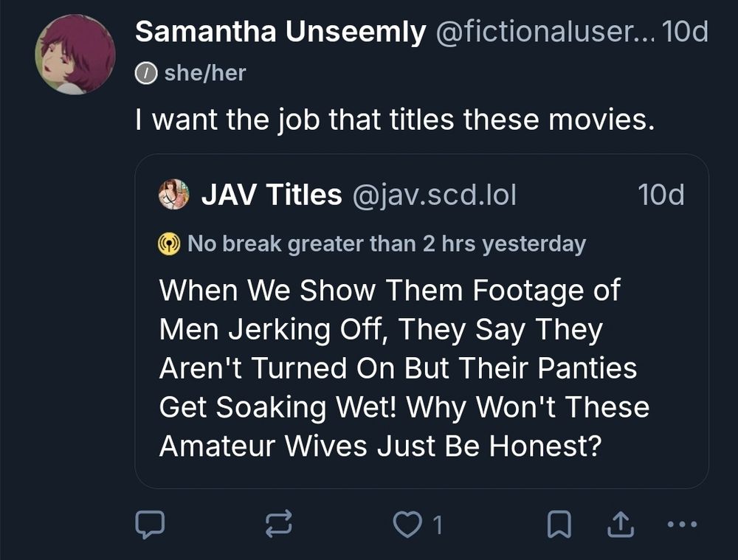Like the post by tapping the heart

tap(407, 525)
